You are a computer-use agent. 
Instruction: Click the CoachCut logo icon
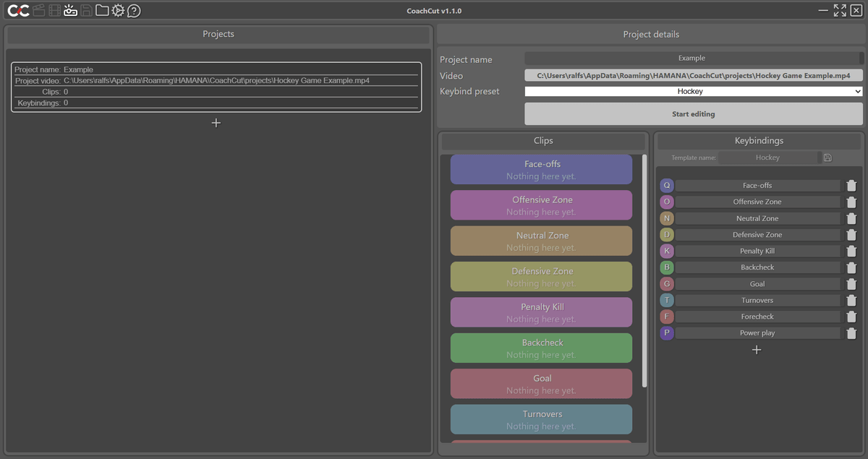pyautogui.click(x=18, y=10)
